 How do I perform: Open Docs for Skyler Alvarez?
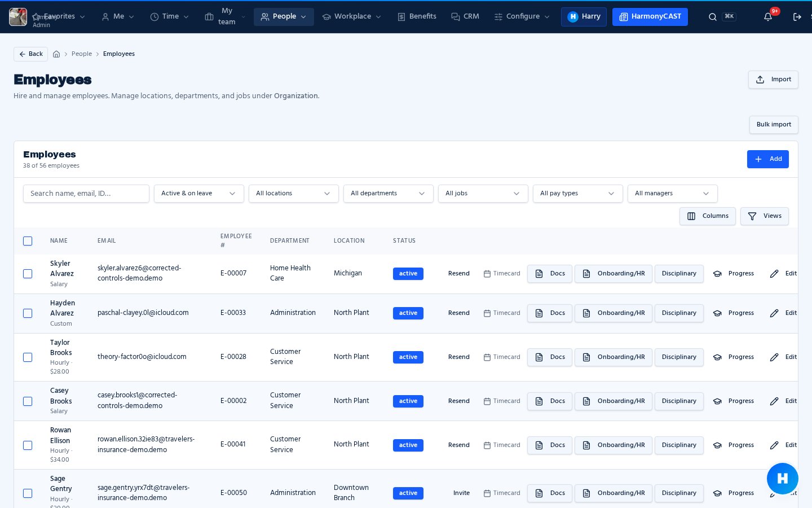click(x=550, y=274)
